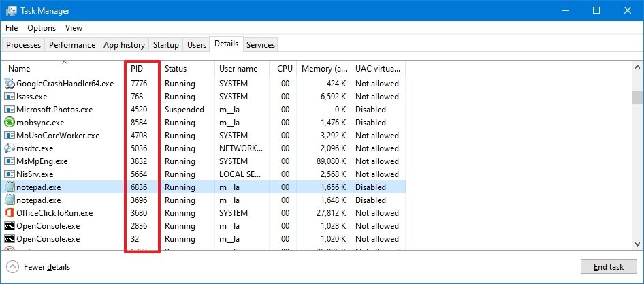Click the mobsync.exe green sync icon

(x=10, y=123)
